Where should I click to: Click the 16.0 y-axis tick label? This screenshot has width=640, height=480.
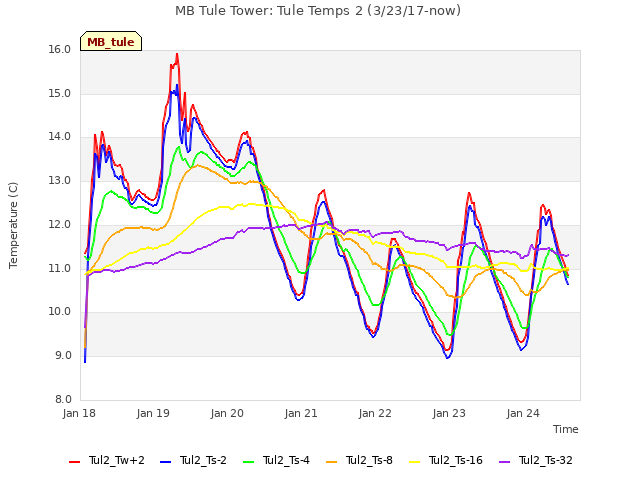60,50
